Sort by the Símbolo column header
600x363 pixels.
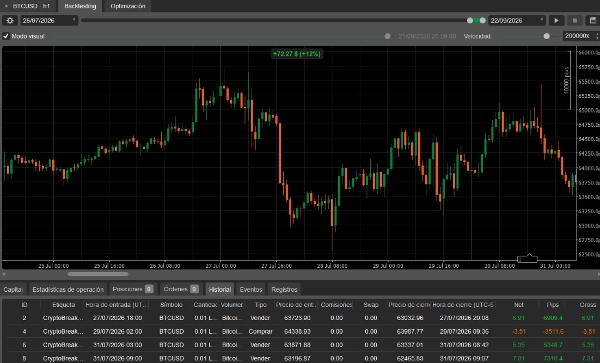171,305
